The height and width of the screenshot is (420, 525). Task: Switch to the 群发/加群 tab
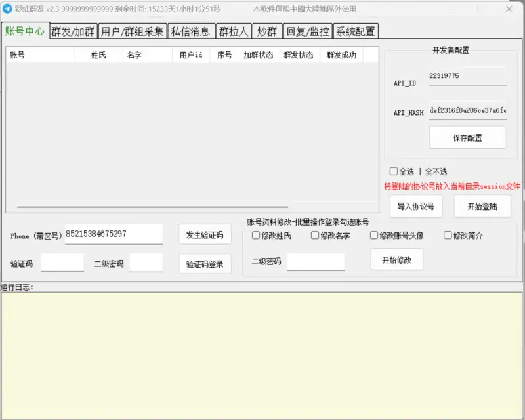pos(72,30)
